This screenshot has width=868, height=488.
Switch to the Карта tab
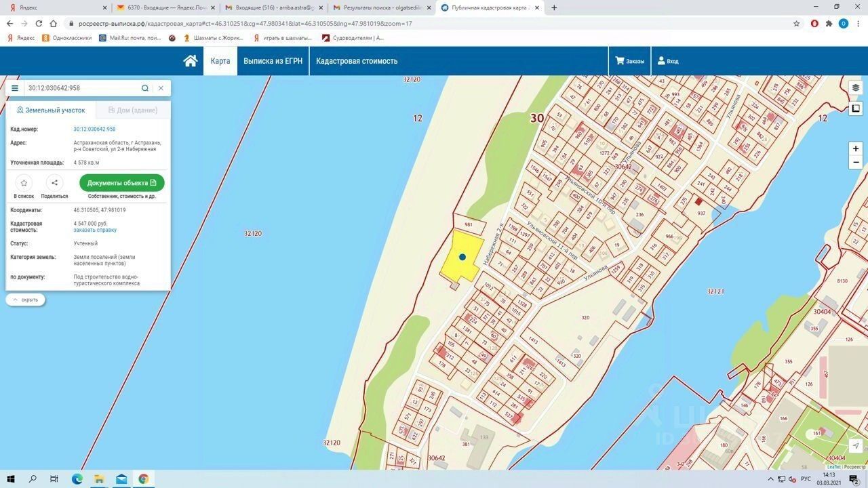[x=220, y=61]
